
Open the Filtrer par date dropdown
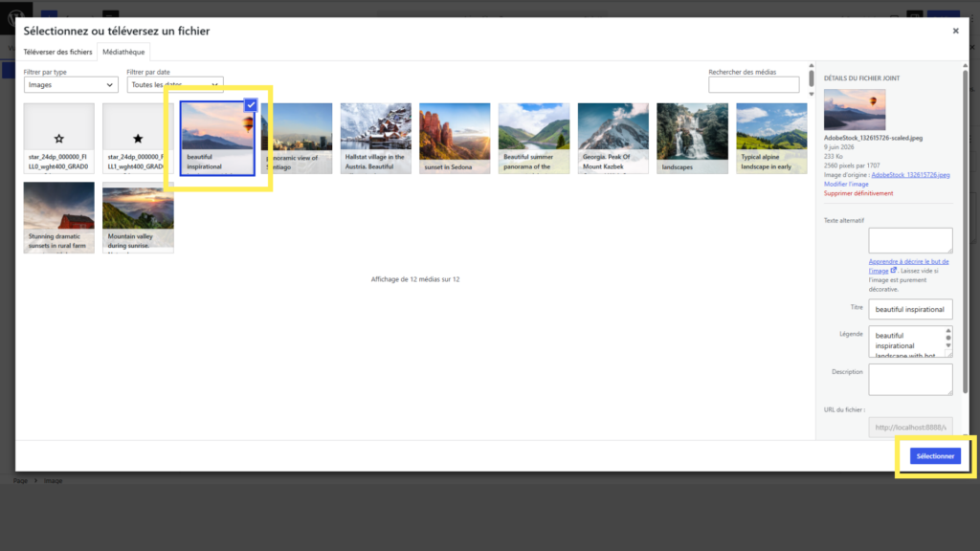pos(175,85)
